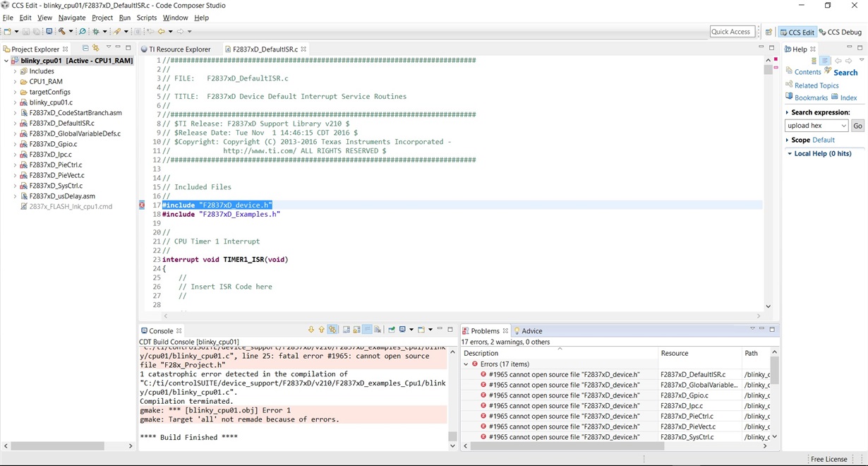This screenshot has width=868, height=466.
Task: Click the Search magnifier toolbar icon
Action: point(83,31)
